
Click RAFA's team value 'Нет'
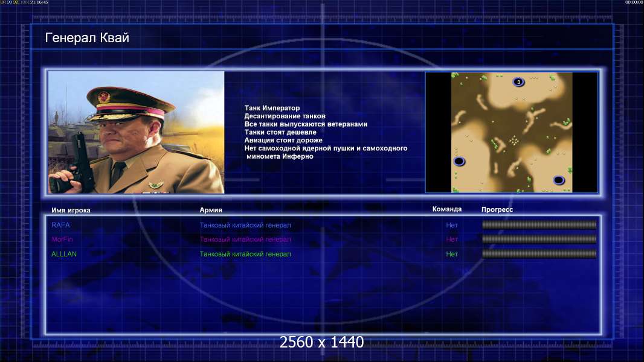click(x=452, y=225)
